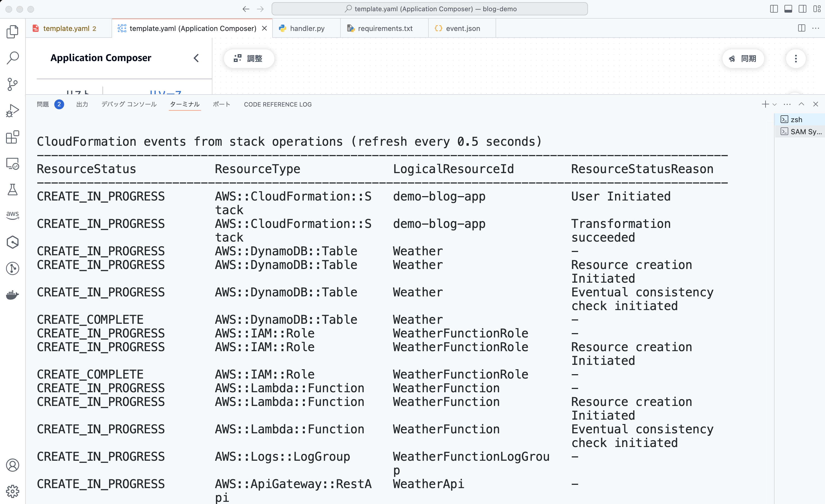Select the zsh terminal instance

(x=800, y=119)
